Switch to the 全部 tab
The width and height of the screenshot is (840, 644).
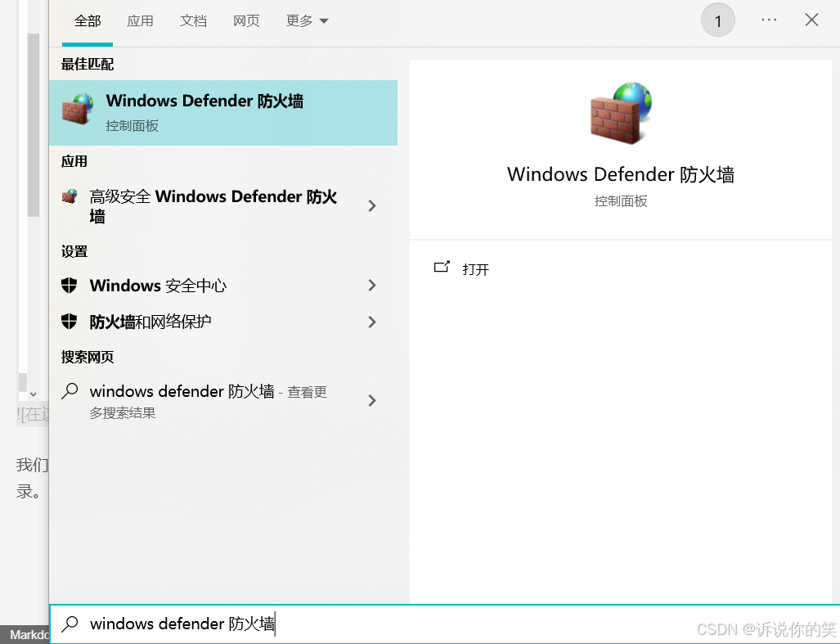point(88,21)
